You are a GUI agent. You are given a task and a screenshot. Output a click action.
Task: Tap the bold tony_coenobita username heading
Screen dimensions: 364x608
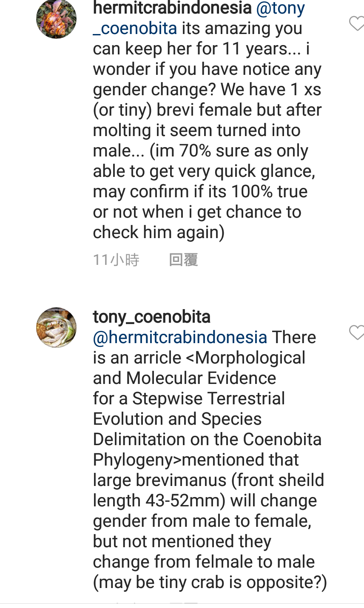click(152, 317)
